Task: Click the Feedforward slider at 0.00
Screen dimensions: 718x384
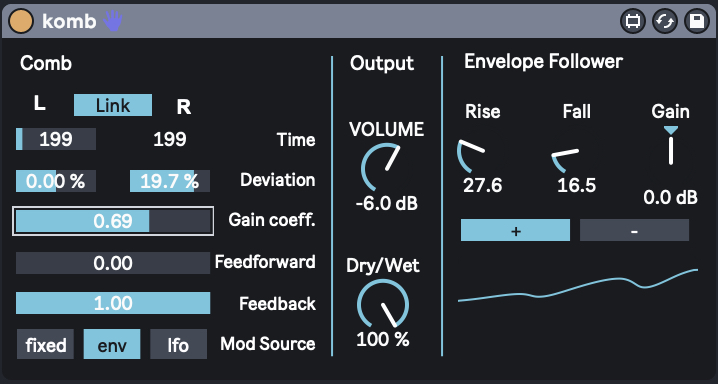Action: click(113, 263)
